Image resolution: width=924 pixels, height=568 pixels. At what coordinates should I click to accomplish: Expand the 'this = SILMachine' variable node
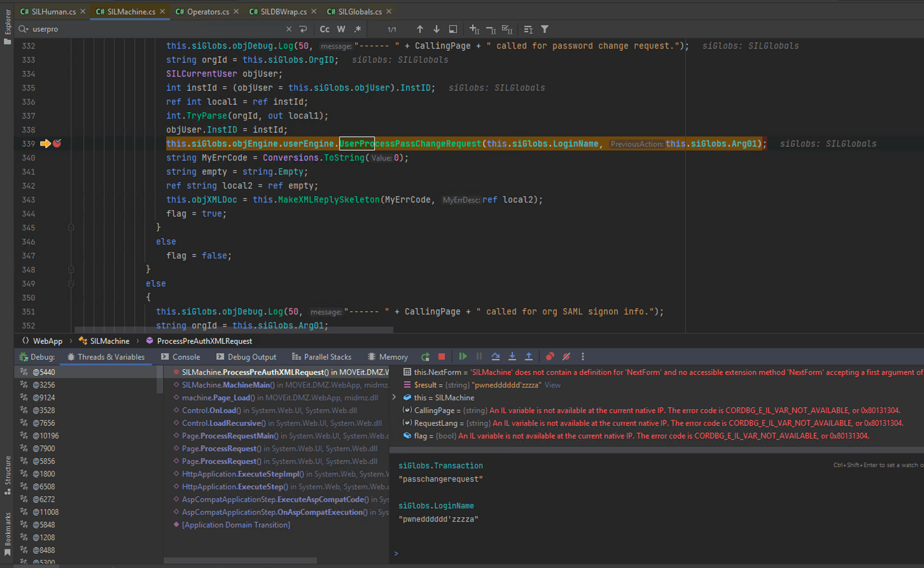point(394,397)
